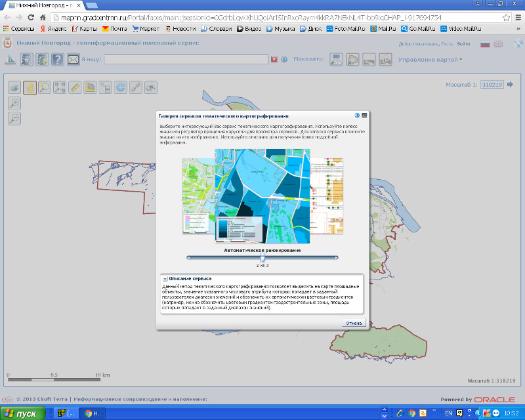Click the blue globe tool icon

[121, 88]
